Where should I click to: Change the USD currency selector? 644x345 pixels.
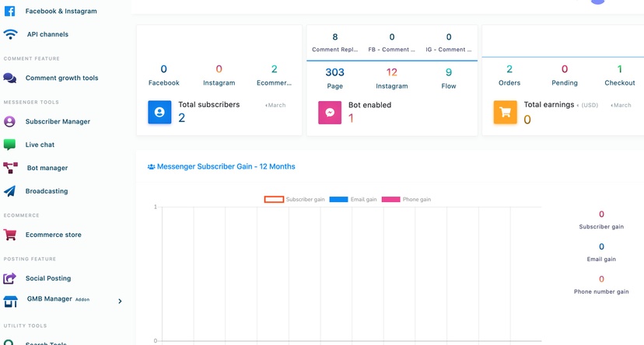click(587, 105)
